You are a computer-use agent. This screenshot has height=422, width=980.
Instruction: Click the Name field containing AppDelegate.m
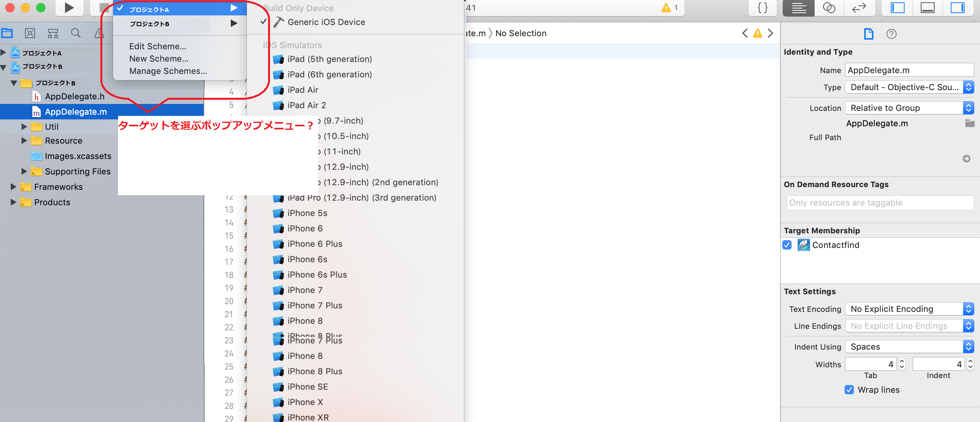coord(909,70)
